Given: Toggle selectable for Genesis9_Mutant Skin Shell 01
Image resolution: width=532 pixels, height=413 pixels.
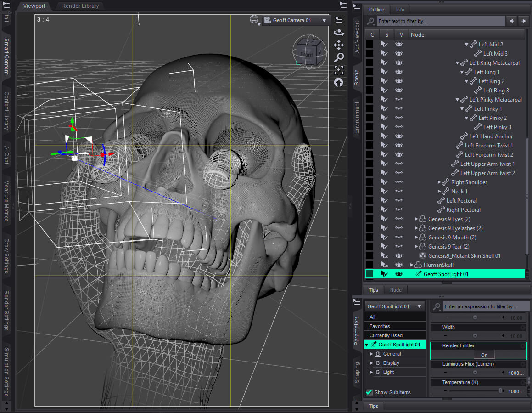Looking at the screenshot, I should 384,255.
